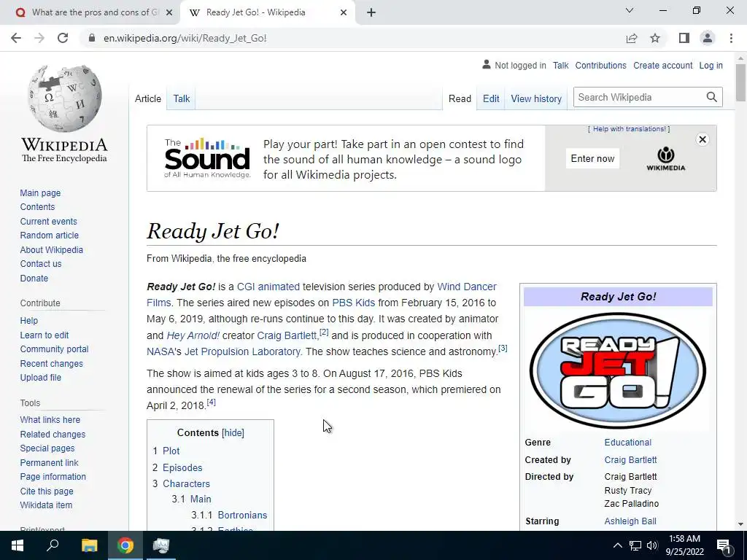Jump to Bortronians subsection

tap(242, 515)
